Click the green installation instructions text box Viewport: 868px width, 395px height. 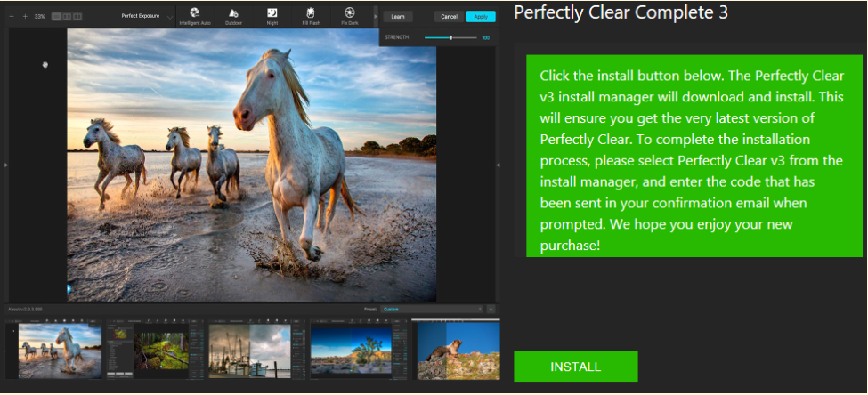pos(694,156)
